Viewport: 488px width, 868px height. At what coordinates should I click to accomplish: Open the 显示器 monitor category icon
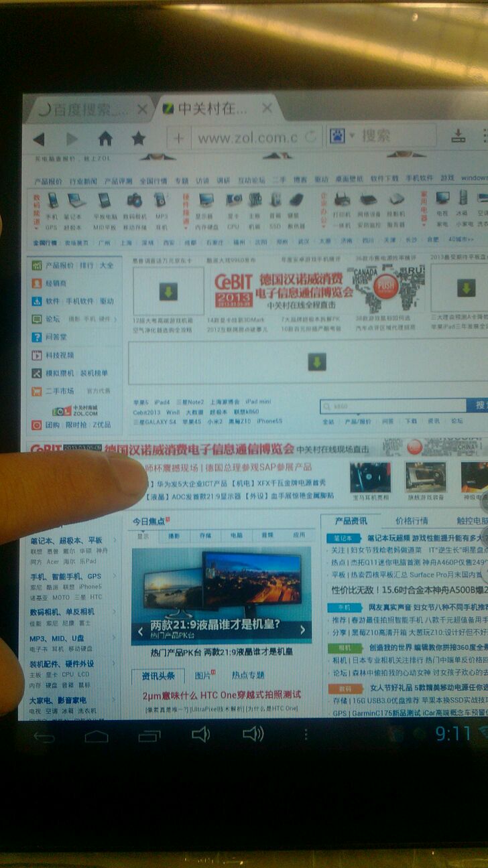point(206,199)
